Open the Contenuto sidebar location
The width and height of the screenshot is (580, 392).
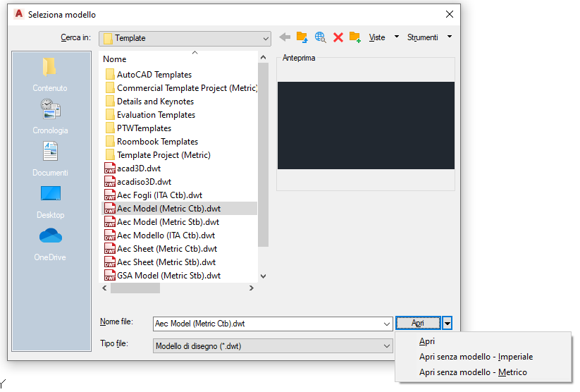click(50, 75)
